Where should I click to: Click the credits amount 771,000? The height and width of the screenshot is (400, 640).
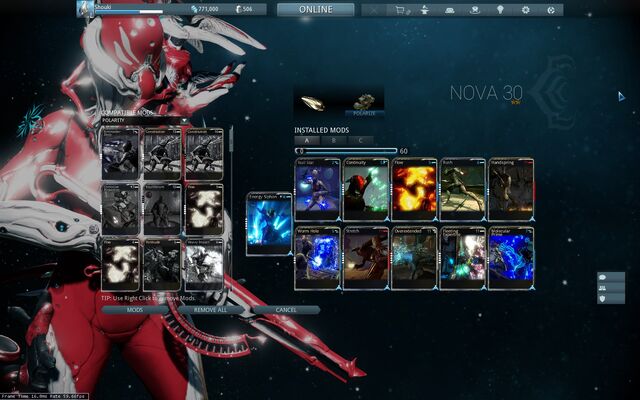[x=205, y=9]
